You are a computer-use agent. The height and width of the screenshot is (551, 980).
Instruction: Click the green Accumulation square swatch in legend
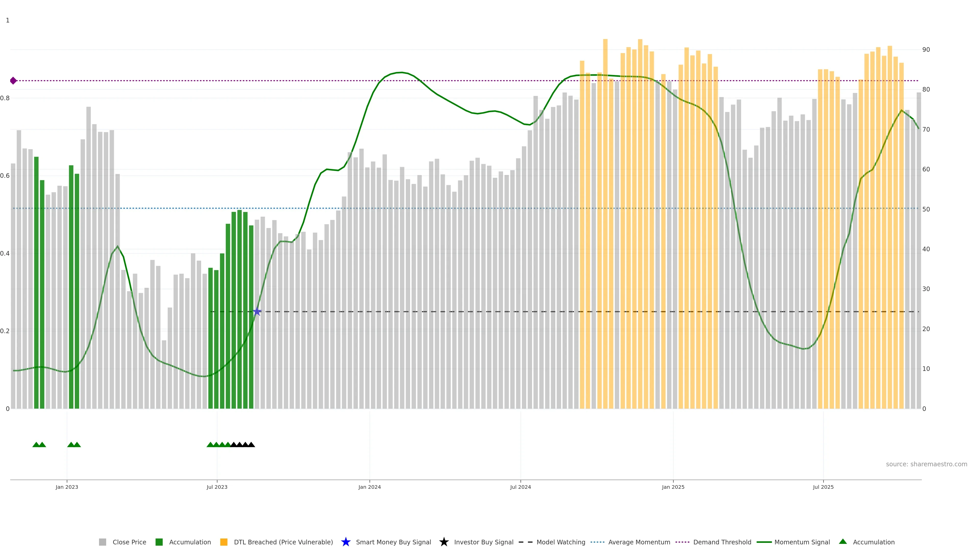point(159,542)
